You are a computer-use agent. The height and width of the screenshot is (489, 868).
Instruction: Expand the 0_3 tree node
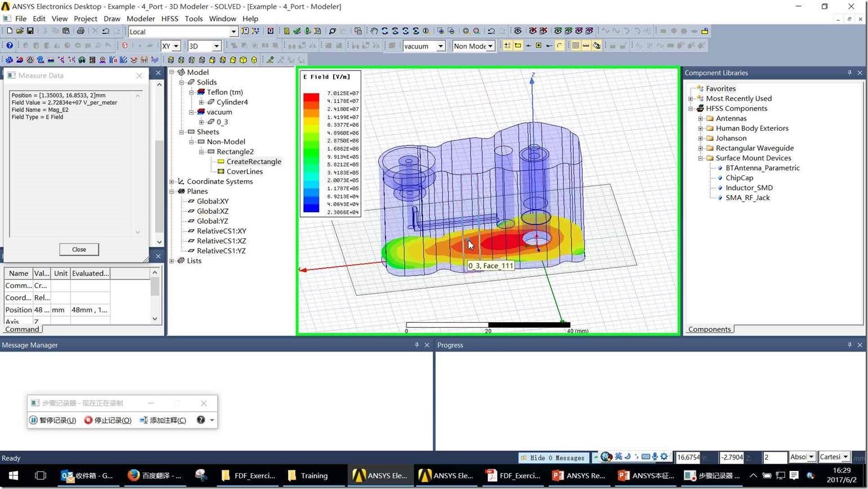tap(201, 122)
